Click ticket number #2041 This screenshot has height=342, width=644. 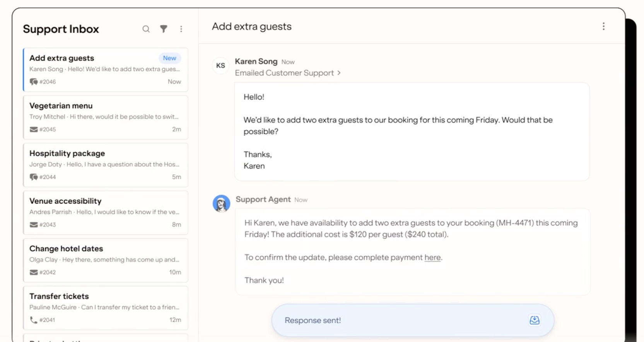[47, 320]
